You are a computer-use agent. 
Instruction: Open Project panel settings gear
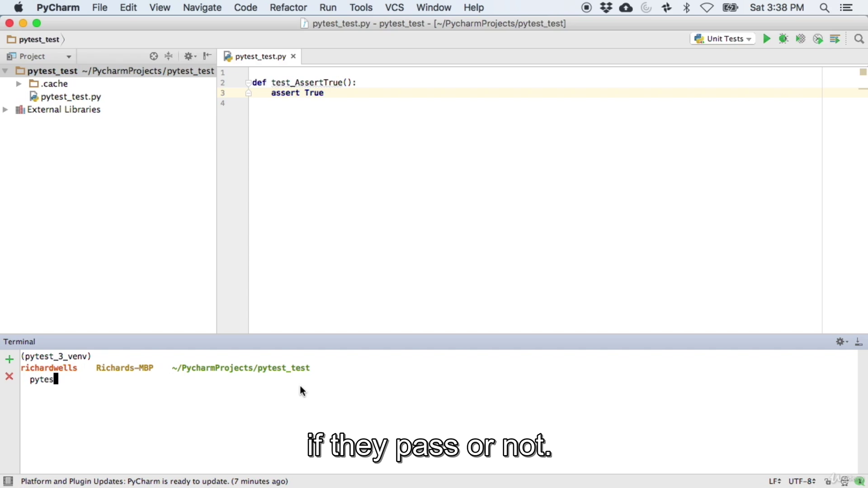click(x=189, y=56)
